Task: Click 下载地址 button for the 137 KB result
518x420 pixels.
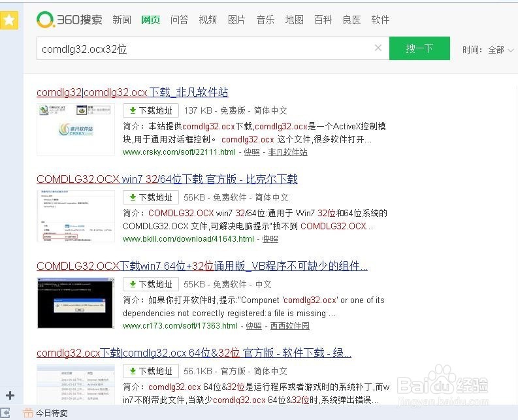Action: pos(151,110)
